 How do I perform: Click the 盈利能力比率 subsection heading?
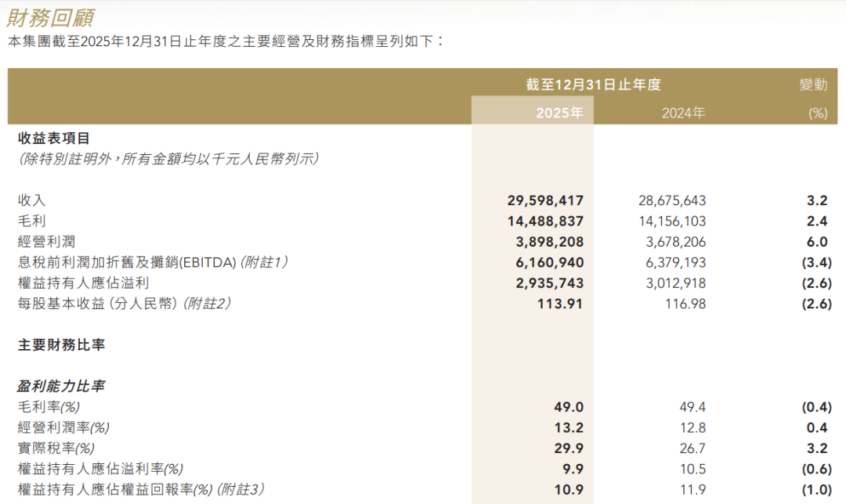pos(61,387)
